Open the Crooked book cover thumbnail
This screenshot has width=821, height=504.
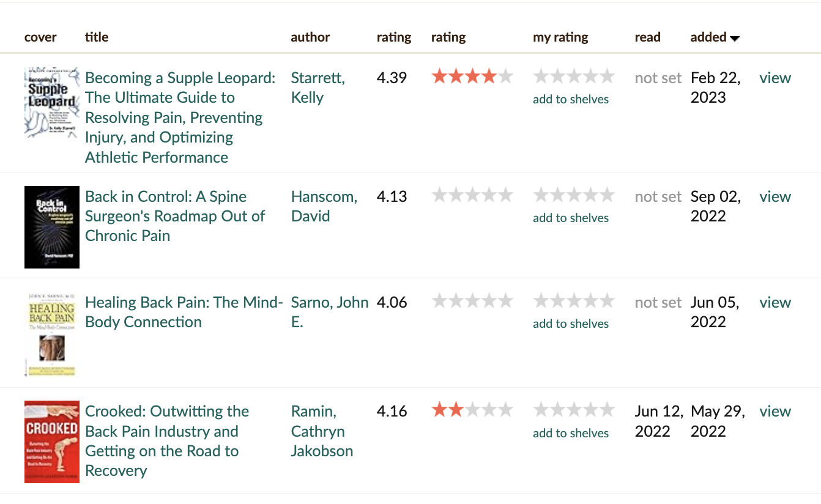point(52,442)
